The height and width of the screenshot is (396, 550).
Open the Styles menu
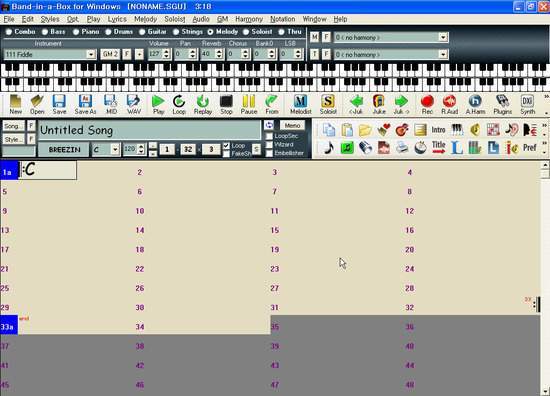pyautogui.click(x=50, y=19)
